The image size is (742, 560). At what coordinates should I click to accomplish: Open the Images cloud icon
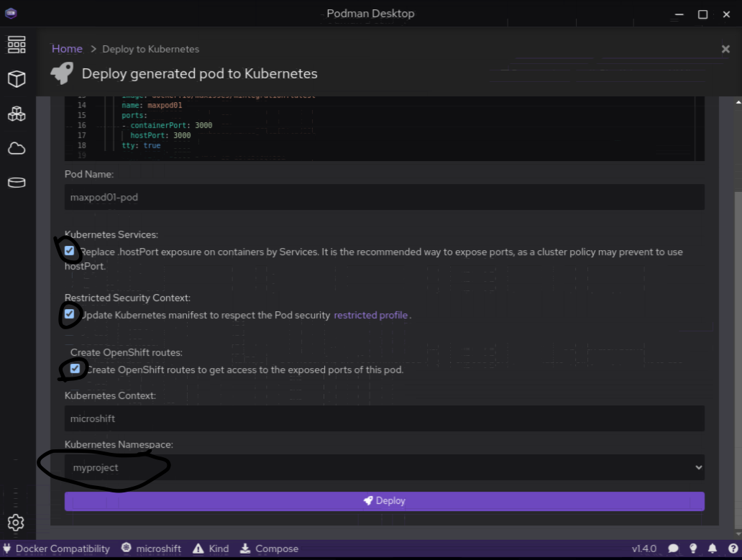[17, 148]
